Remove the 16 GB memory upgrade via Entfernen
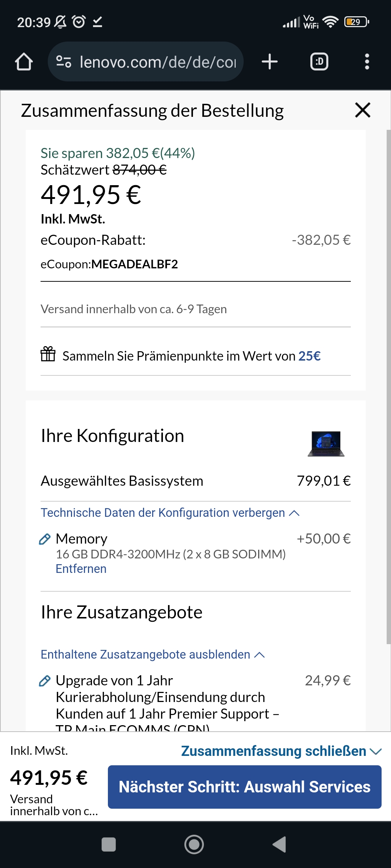Viewport: 391px width, 868px height. coord(80,569)
